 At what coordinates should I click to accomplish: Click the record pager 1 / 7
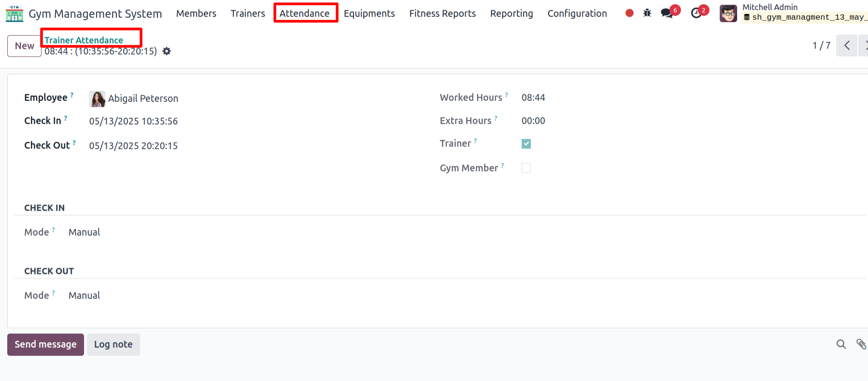pyautogui.click(x=821, y=45)
